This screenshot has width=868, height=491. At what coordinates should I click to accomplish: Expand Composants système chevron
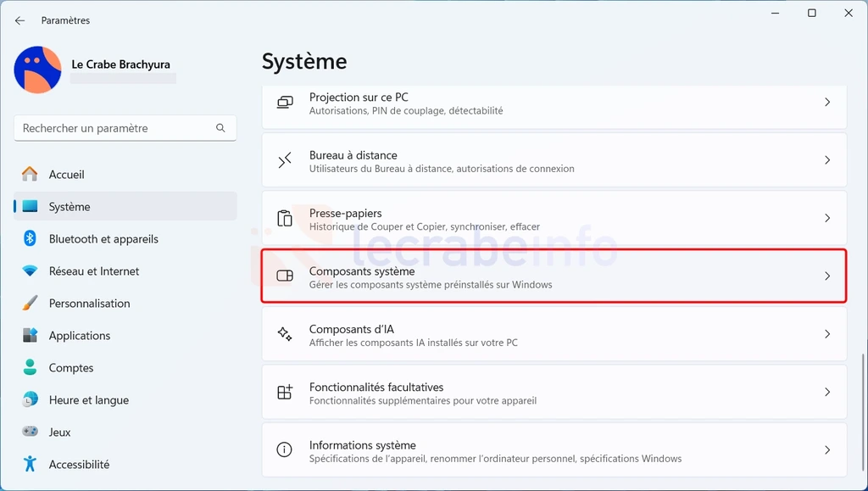(x=827, y=276)
